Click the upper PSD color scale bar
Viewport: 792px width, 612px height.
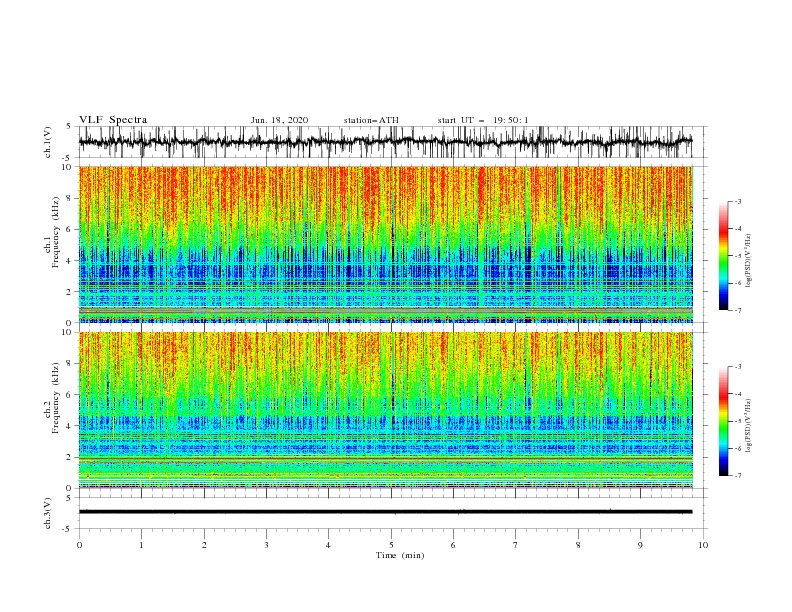[724, 256]
